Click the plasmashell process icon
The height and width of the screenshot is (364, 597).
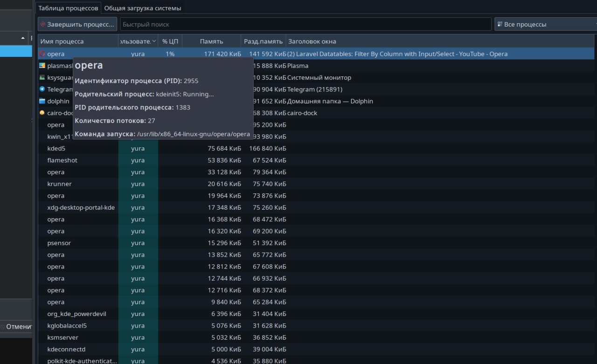pos(42,66)
